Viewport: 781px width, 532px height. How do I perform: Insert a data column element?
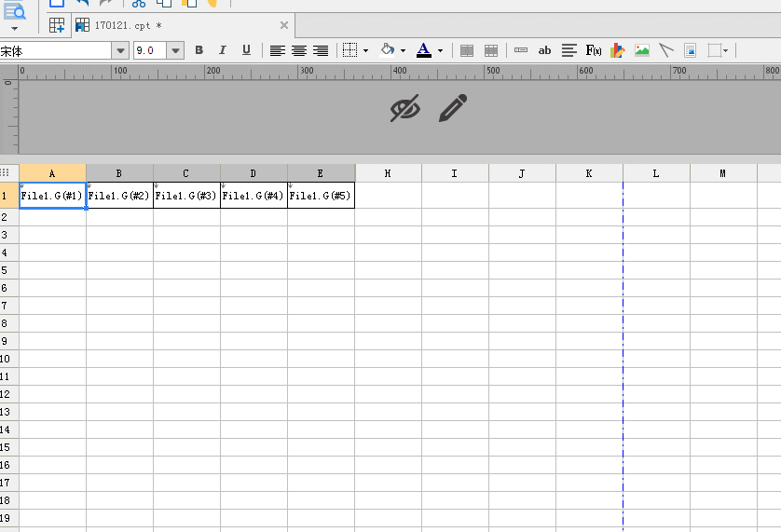[521, 50]
